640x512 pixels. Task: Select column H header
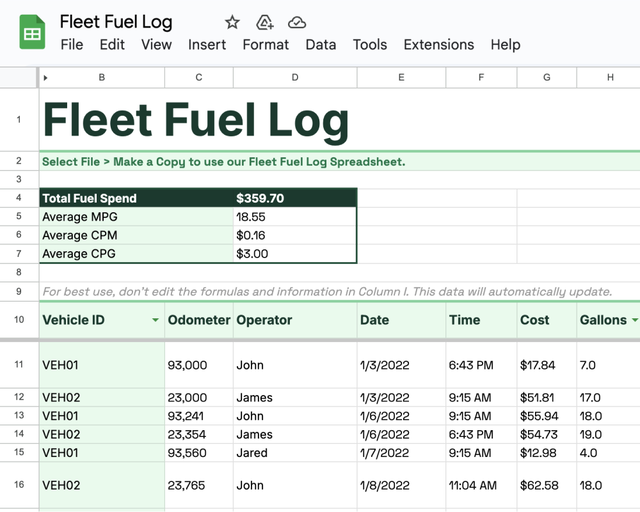(609, 78)
